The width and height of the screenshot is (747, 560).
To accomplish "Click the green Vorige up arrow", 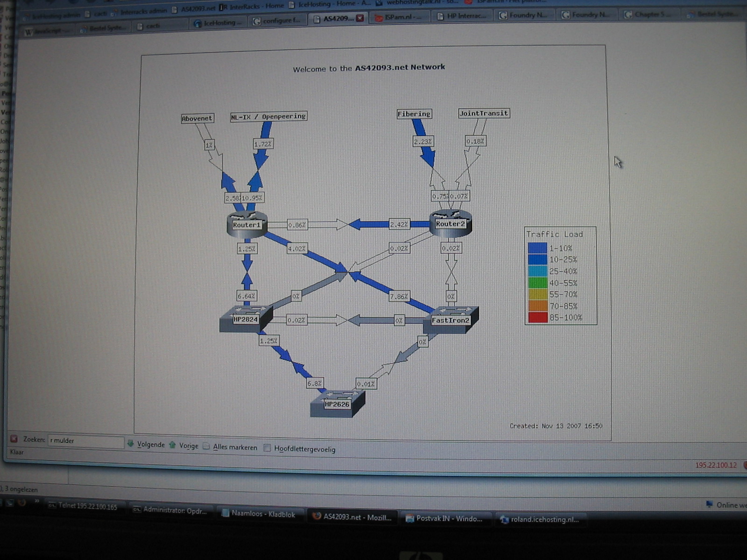I will 172,445.
